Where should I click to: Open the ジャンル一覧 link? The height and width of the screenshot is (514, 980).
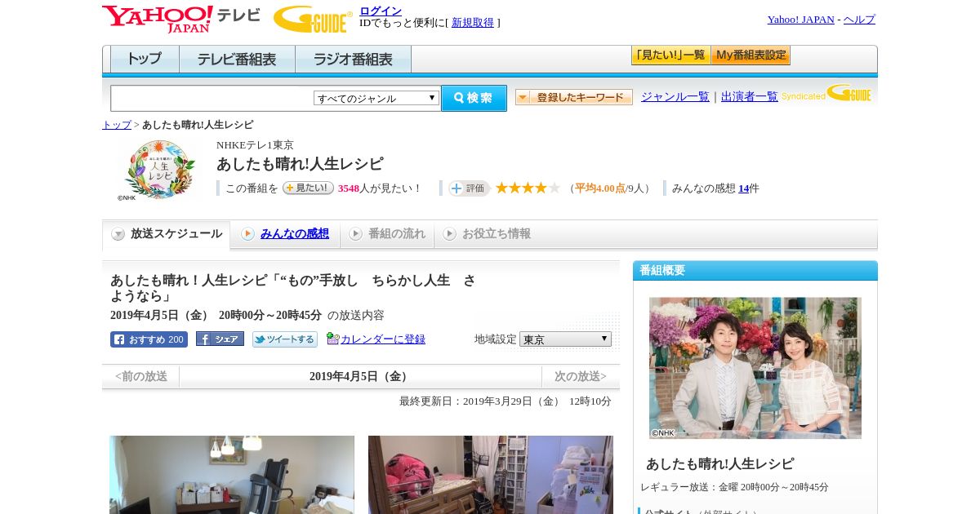coord(675,96)
